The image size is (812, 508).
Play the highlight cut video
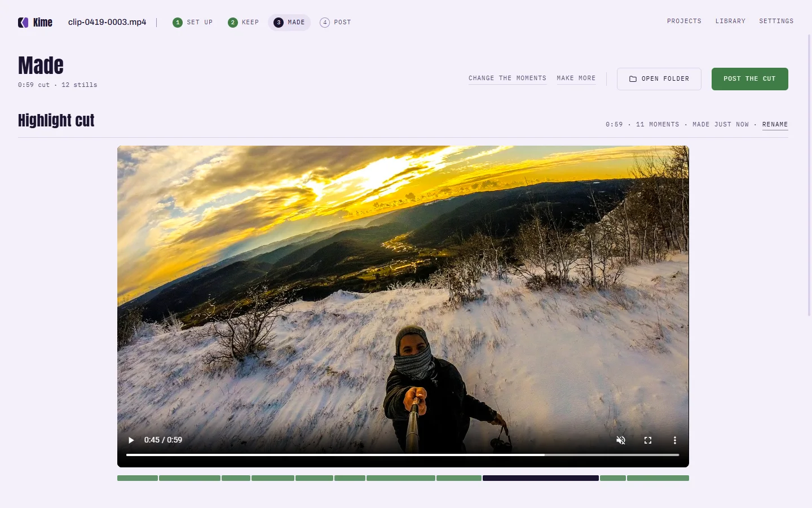click(x=131, y=440)
